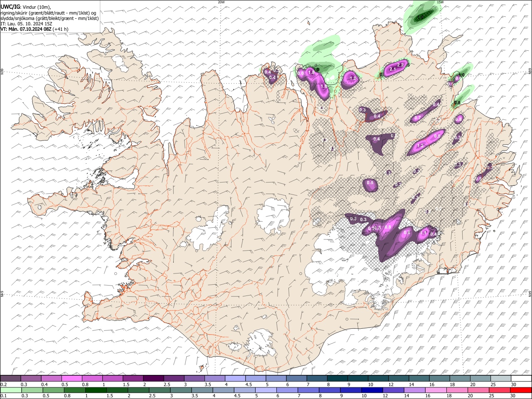Viewport: 532px width, 399px height.
Task: Click the lower legend swatch above 0.5
Action: (x=53, y=390)
